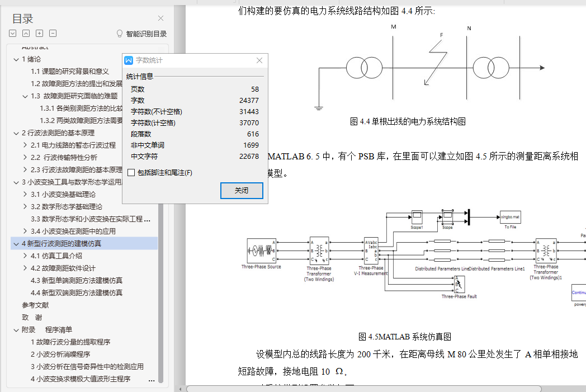Open 智能识别目录 smart outline recognition
The height and width of the screenshot is (392, 586).
coord(146,34)
